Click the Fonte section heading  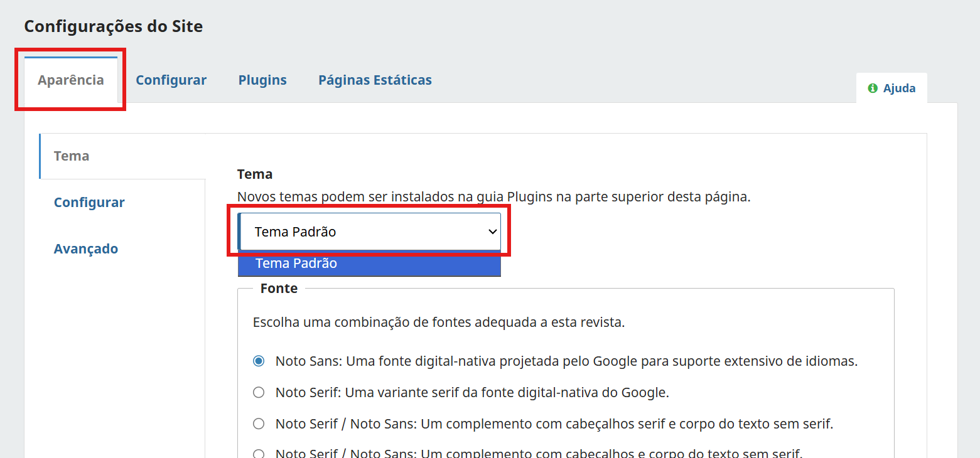click(x=279, y=288)
